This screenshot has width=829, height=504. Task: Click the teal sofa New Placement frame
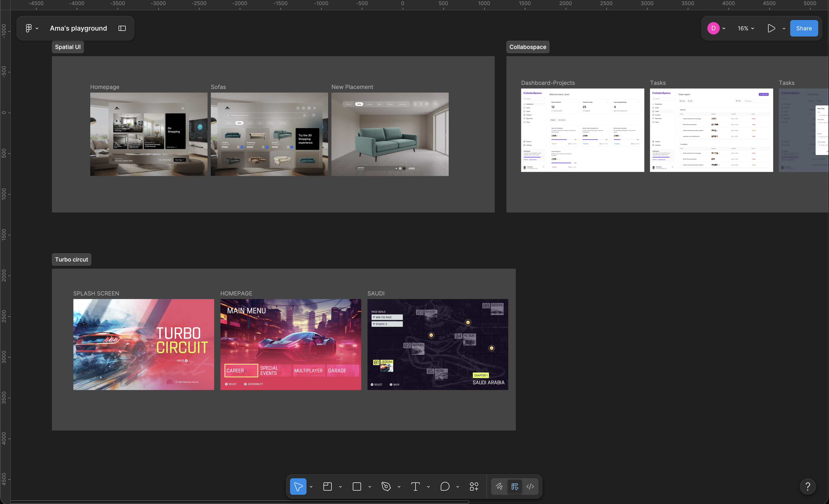390,134
